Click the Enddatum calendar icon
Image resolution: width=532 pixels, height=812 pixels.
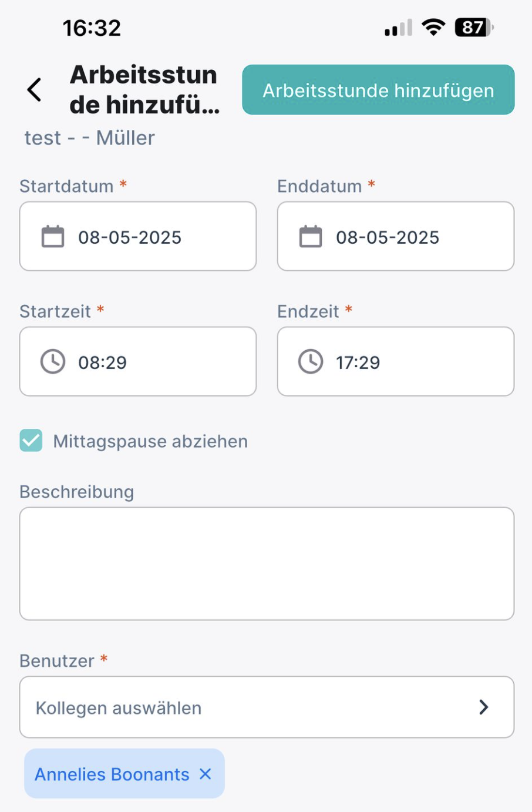(311, 237)
